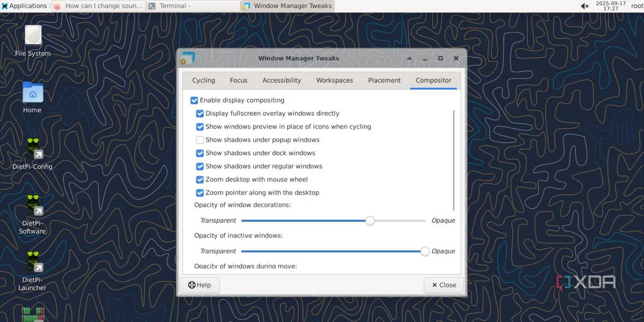
Task: Click the Terminal icon in taskbar
Action: coord(152,6)
